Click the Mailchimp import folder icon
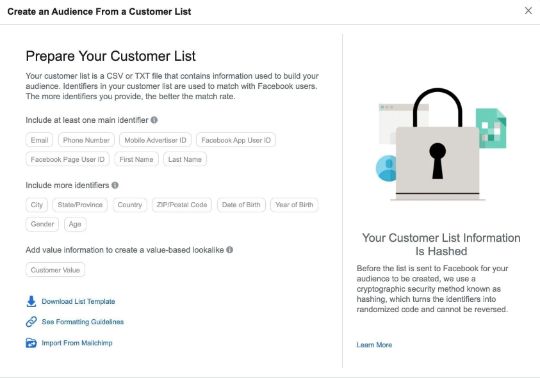This screenshot has width=540, height=378. 31,343
